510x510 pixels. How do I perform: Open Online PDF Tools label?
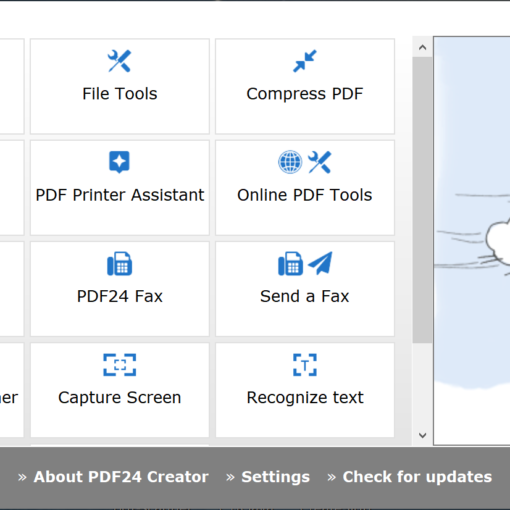click(305, 195)
